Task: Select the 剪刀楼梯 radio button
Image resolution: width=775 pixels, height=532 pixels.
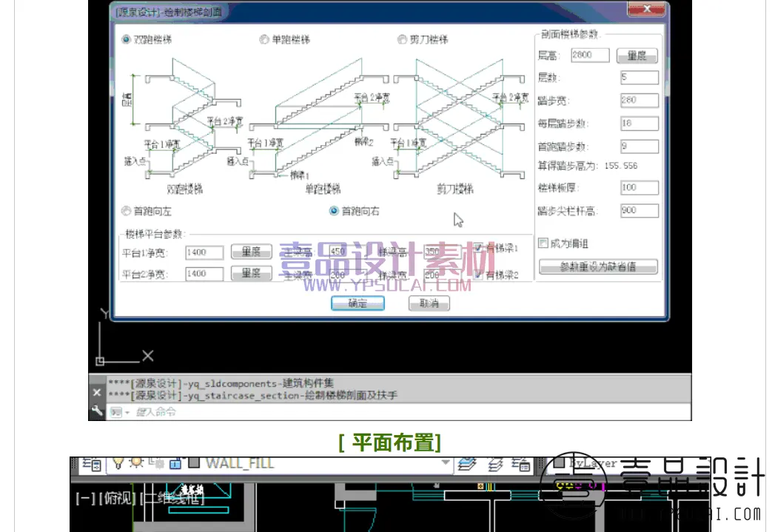Action: click(x=403, y=39)
